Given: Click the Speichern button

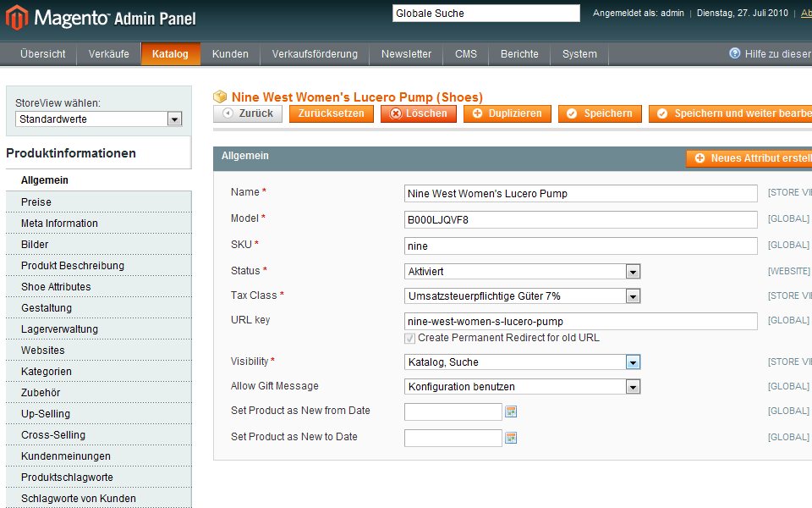Looking at the screenshot, I should click(600, 113).
